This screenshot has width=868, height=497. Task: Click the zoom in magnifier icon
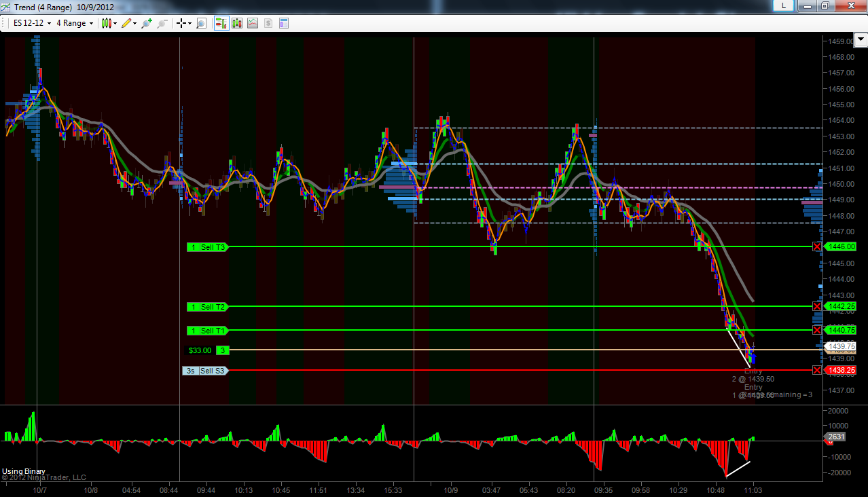pos(146,23)
